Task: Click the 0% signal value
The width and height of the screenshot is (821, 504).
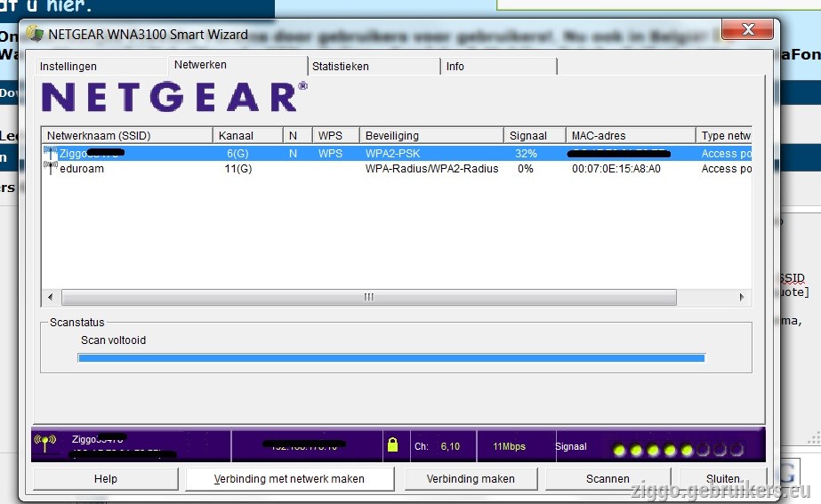Action: click(526, 169)
